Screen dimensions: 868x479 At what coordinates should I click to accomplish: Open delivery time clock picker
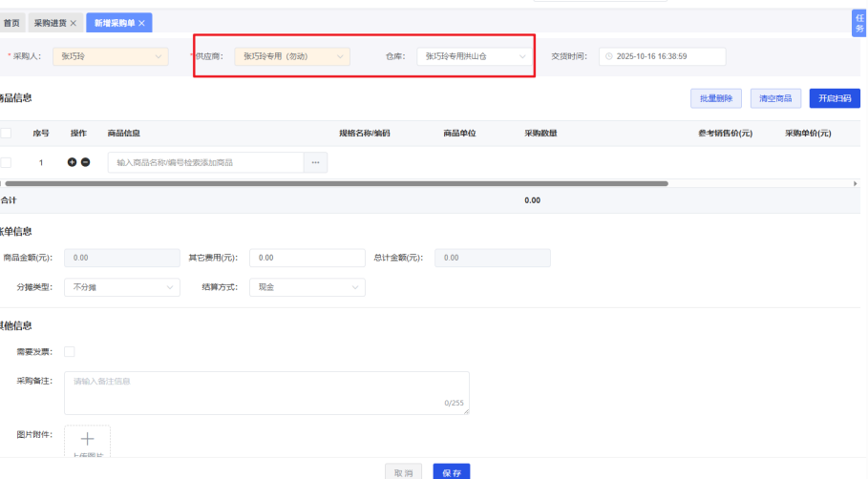609,56
